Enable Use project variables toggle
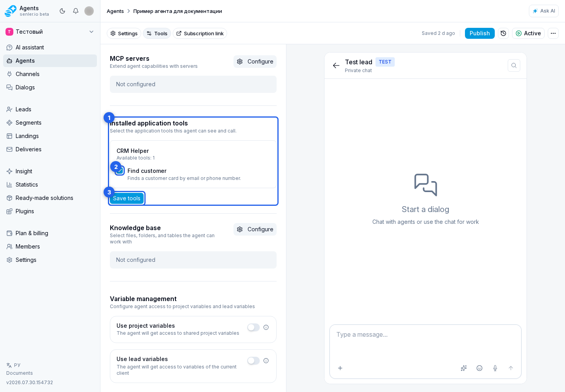The height and width of the screenshot is (392, 565). (253, 327)
